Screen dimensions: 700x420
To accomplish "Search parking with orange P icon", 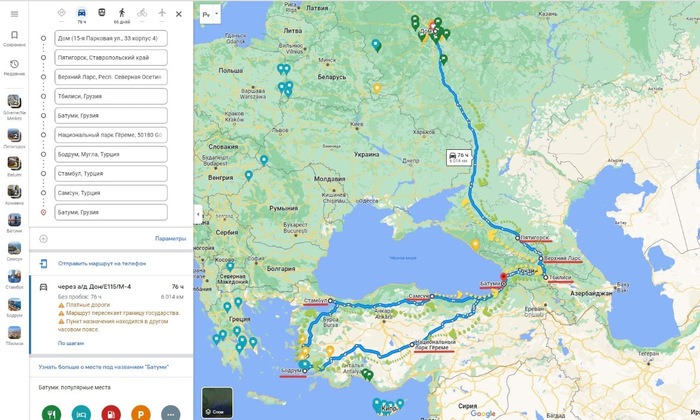I will (141, 413).
